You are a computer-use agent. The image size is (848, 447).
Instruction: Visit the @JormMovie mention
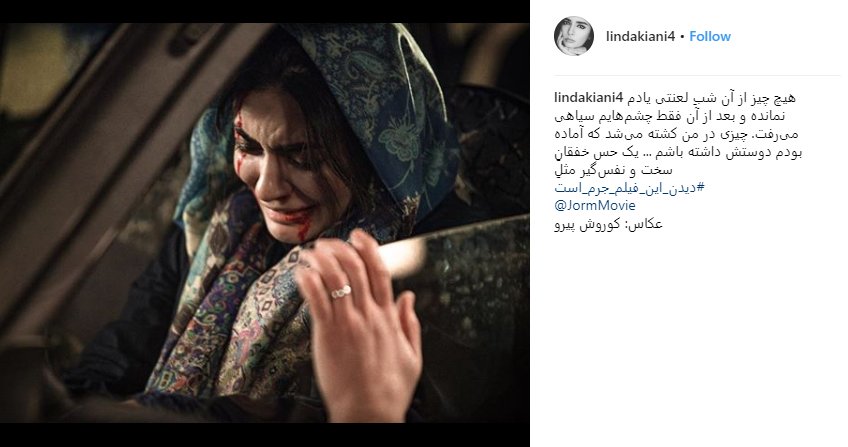pyautogui.click(x=595, y=205)
